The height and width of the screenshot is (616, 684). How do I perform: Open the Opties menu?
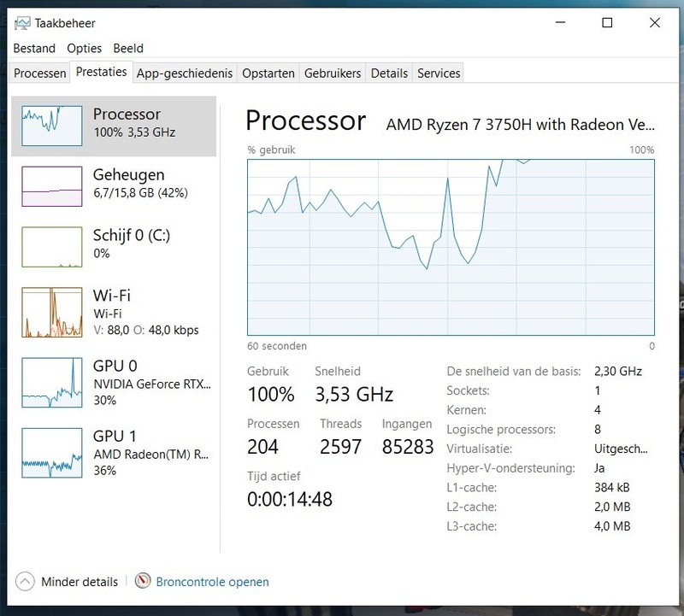pyautogui.click(x=84, y=49)
